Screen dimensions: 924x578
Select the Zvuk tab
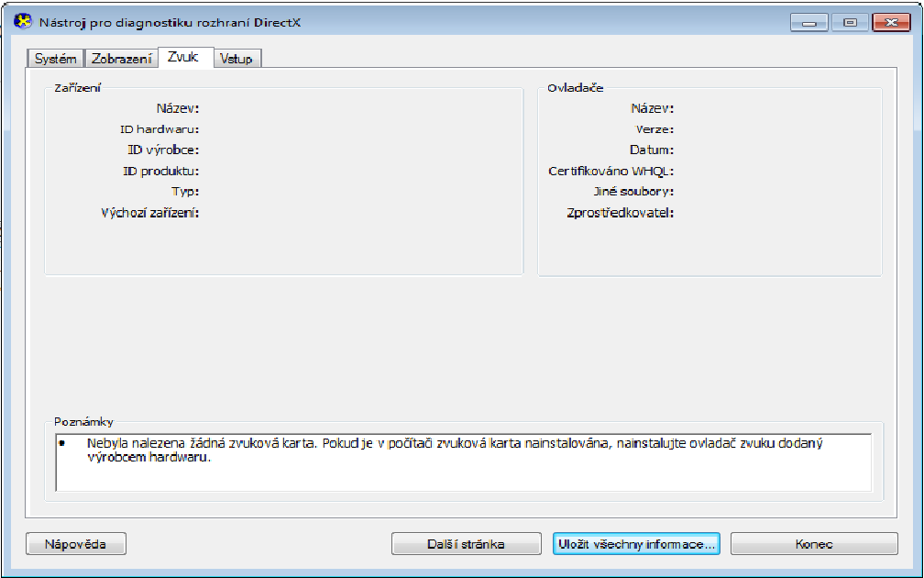(185, 57)
